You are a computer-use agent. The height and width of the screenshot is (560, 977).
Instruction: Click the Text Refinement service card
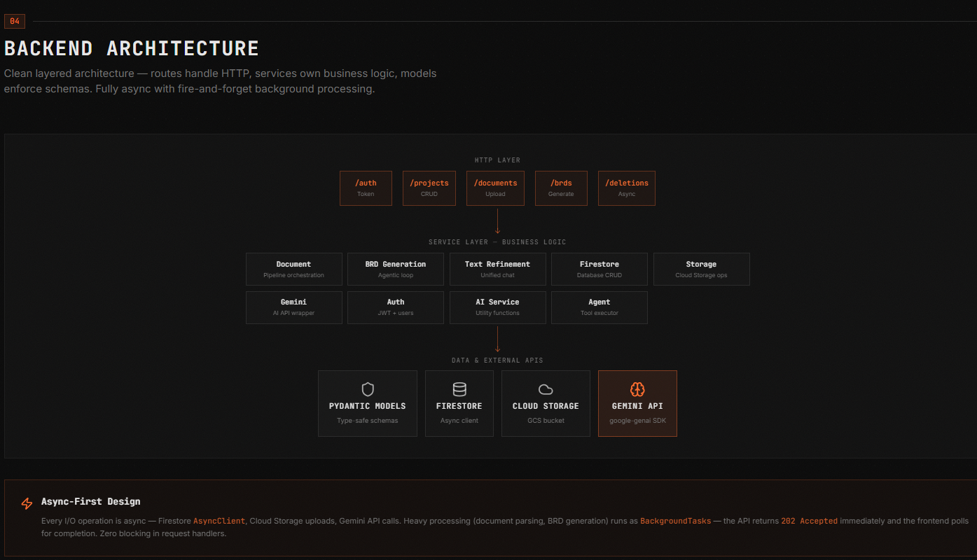pos(497,269)
